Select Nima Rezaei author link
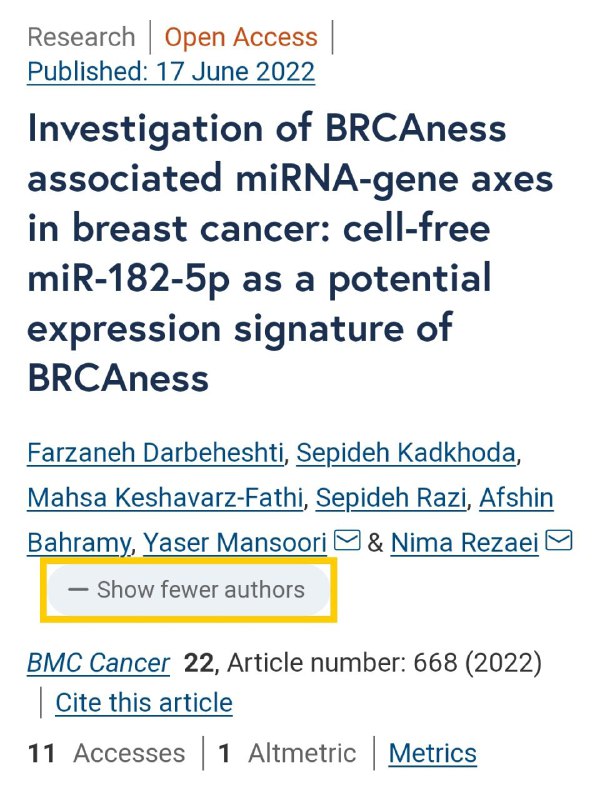This screenshot has height=800, width=600. (x=465, y=542)
